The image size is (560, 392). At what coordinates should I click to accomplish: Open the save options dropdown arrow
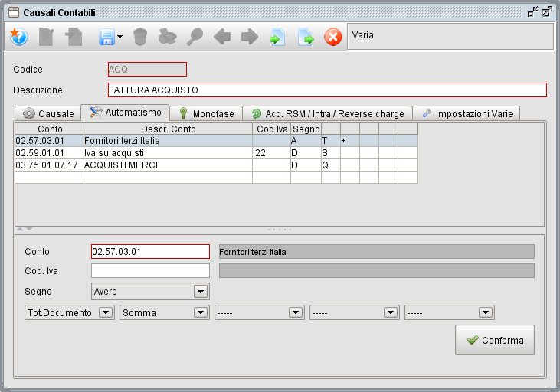119,38
